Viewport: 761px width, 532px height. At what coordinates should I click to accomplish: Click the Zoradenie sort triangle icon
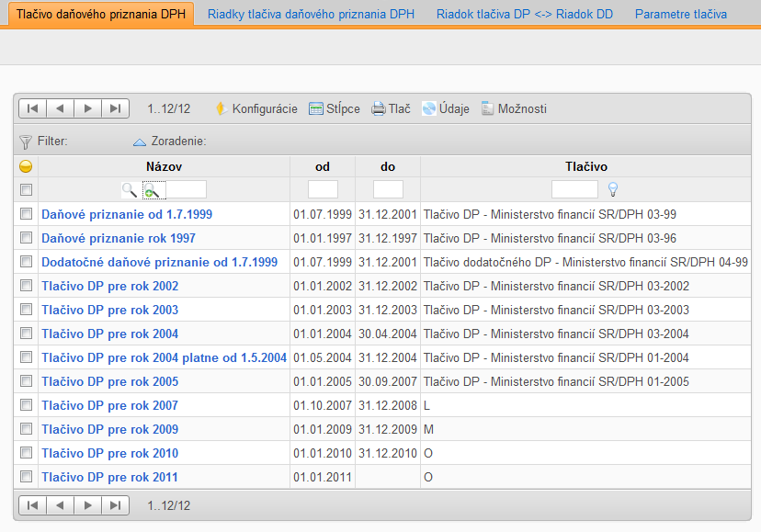[x=140, y=141]
